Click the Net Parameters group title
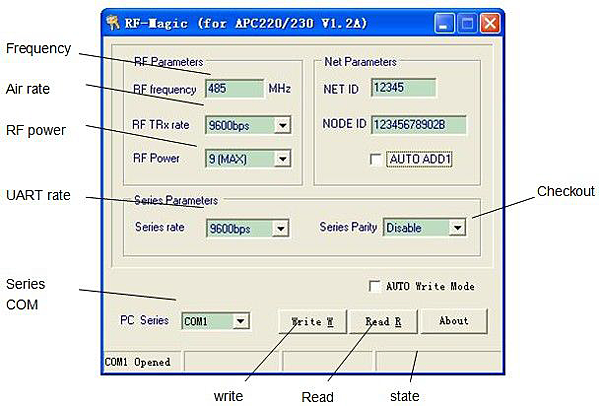600x406 pixels. pos(360,62)
